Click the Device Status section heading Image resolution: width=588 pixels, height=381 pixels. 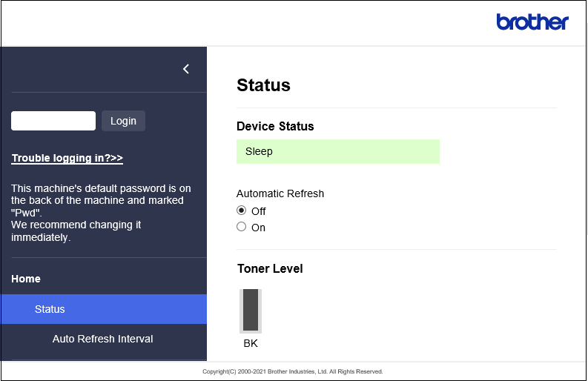pos(275,126)
